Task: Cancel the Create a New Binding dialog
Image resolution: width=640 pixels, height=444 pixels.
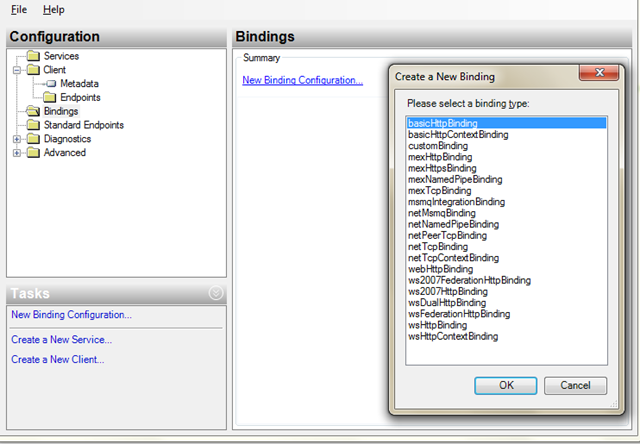Action: tap(575, 385)
